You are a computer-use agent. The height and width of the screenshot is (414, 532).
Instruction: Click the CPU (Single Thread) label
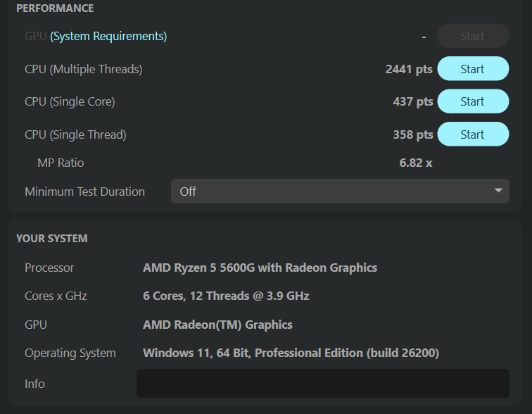(x=76, y=134)
